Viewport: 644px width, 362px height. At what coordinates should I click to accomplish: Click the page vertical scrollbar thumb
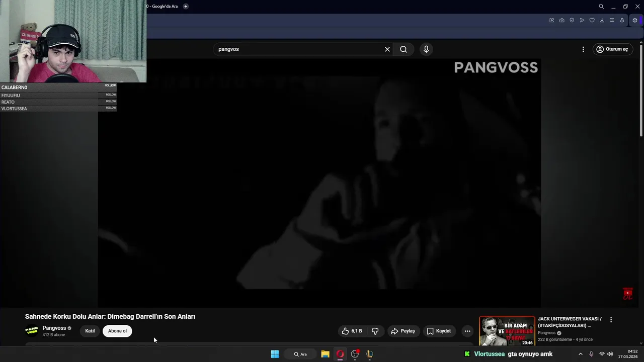pos(641,90)
